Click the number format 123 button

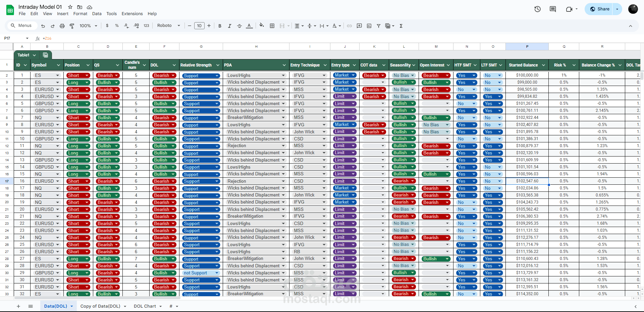point(146,26)
